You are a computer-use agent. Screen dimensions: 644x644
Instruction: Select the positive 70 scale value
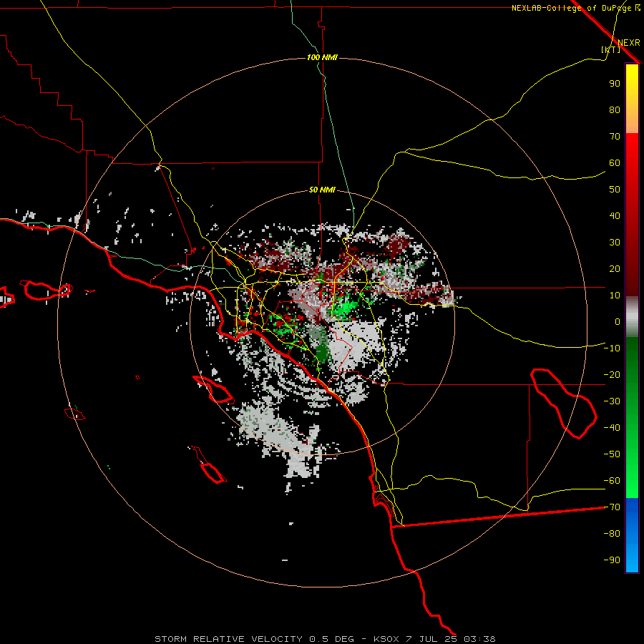pos(615,137)
